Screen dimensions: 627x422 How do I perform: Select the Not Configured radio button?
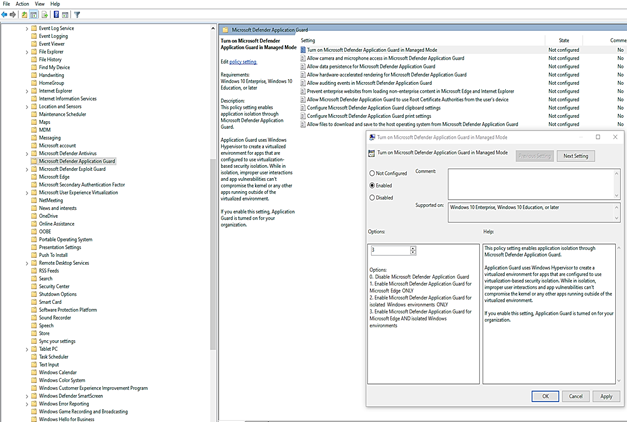372,173
